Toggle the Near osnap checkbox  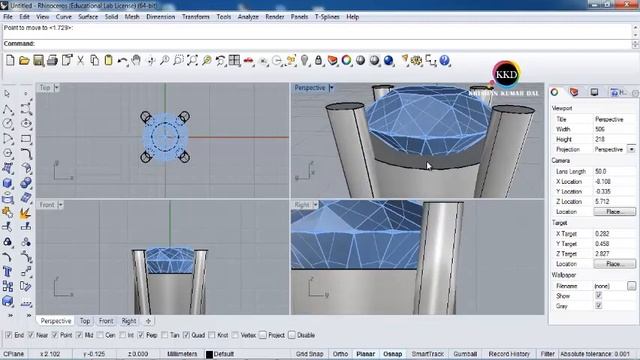click(x=31, y=335)
